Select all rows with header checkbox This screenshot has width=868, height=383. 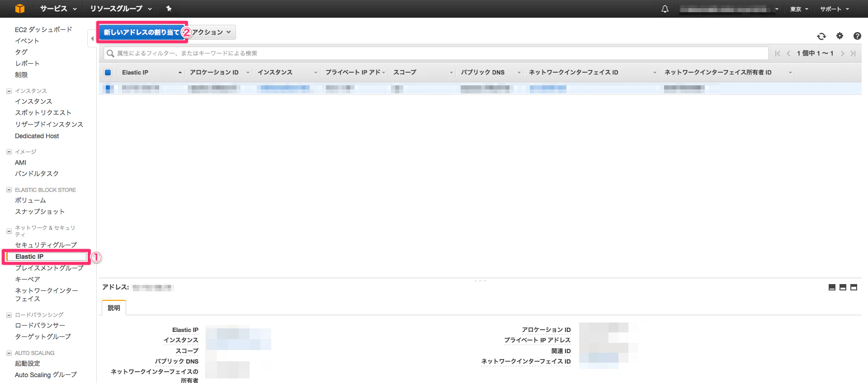[x=108, y=72]
